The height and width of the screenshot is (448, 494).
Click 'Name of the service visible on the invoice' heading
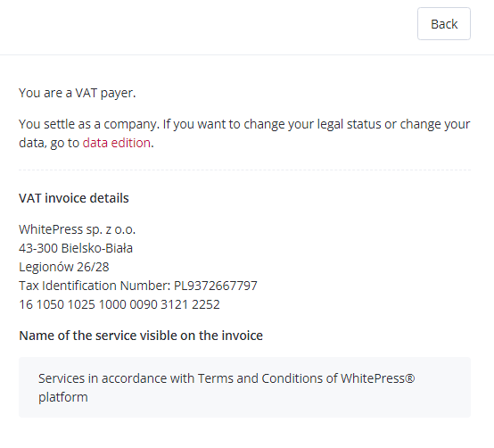click(141, 336)
